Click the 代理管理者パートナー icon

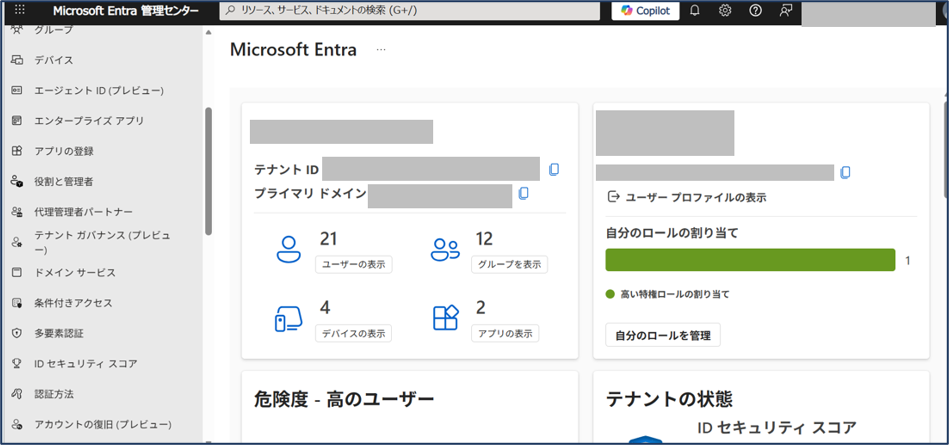point(17,212)
